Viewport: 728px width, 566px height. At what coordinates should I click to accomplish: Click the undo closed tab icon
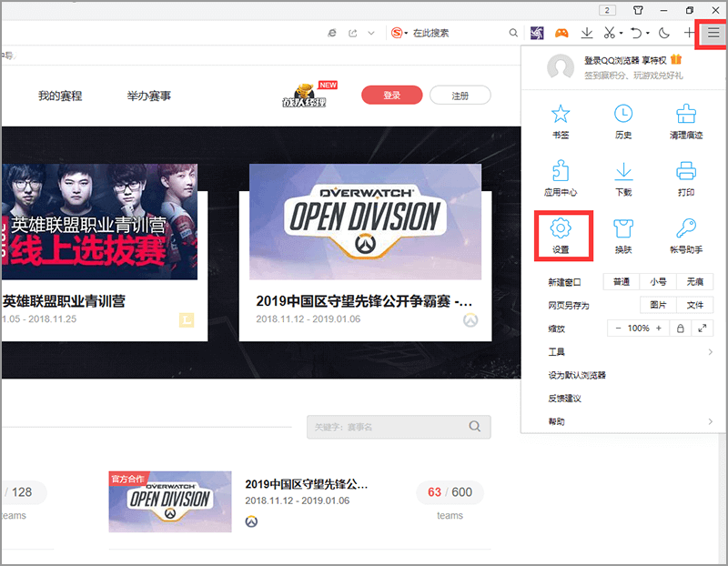click(636, 33)
